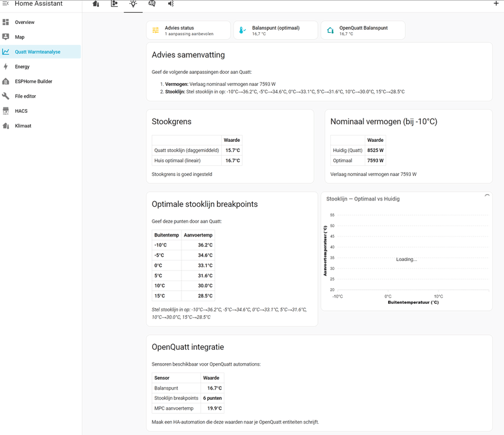The height and width of the screenshot is (435, 504).
Task: Click the OpenQuatt Balanspunt house icon
Action: (x=330, y=30)
